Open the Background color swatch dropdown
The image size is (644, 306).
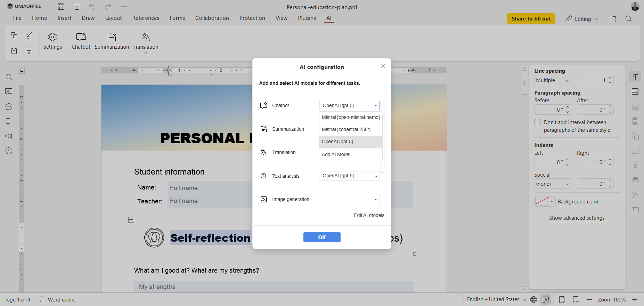point(545,201)
